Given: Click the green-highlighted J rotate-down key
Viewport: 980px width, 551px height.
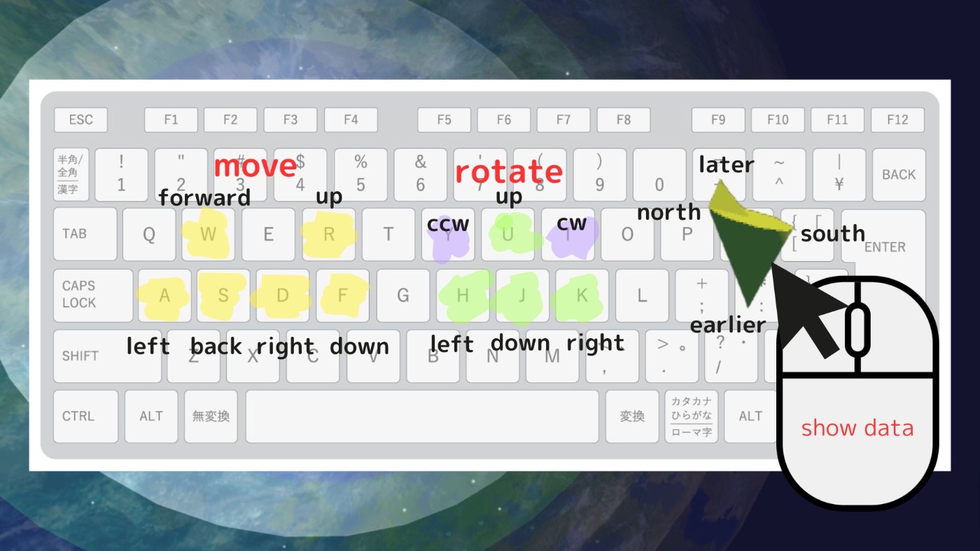Looking at the screenshot, I should pyautogui.click(x=522, y=295).
